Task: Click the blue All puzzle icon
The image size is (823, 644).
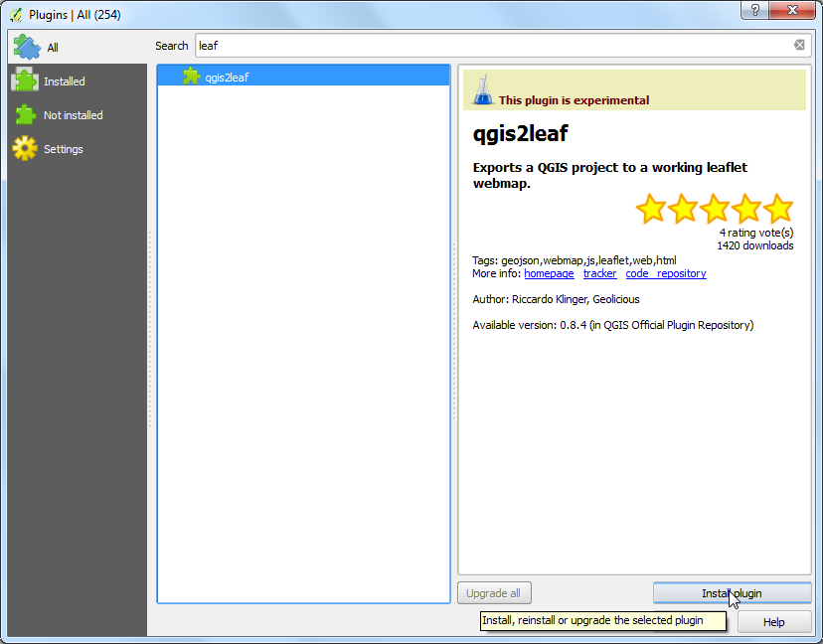Action: (x=26, y=47)
